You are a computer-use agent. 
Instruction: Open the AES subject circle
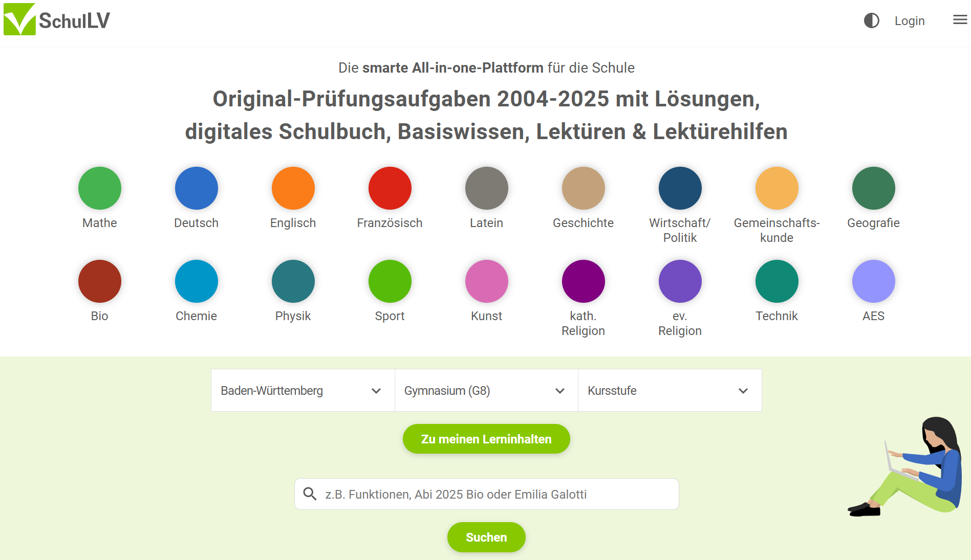coord(873,281)
